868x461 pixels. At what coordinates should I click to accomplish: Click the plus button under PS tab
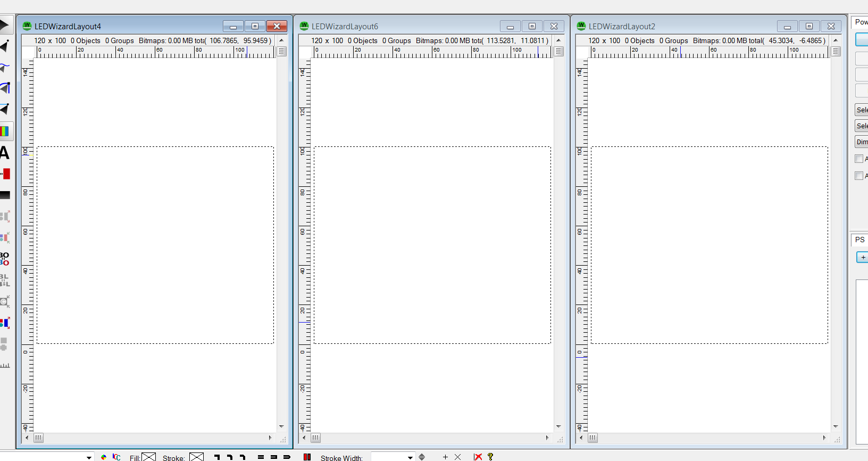[862, 257]
